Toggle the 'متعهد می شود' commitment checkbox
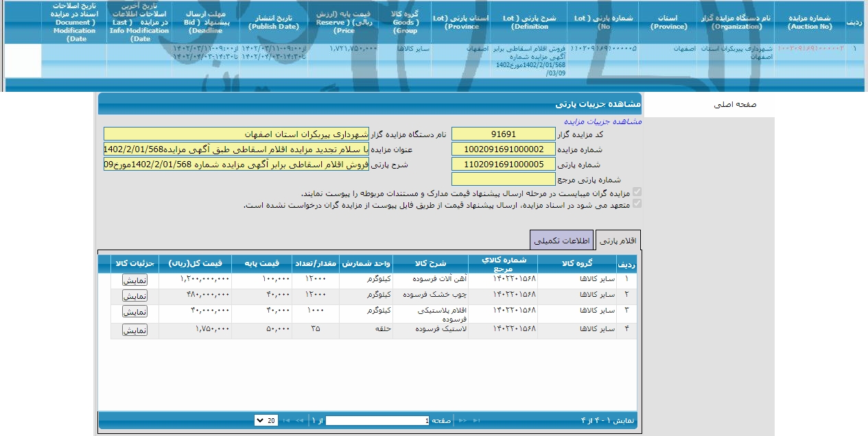 tap(637, 204)
